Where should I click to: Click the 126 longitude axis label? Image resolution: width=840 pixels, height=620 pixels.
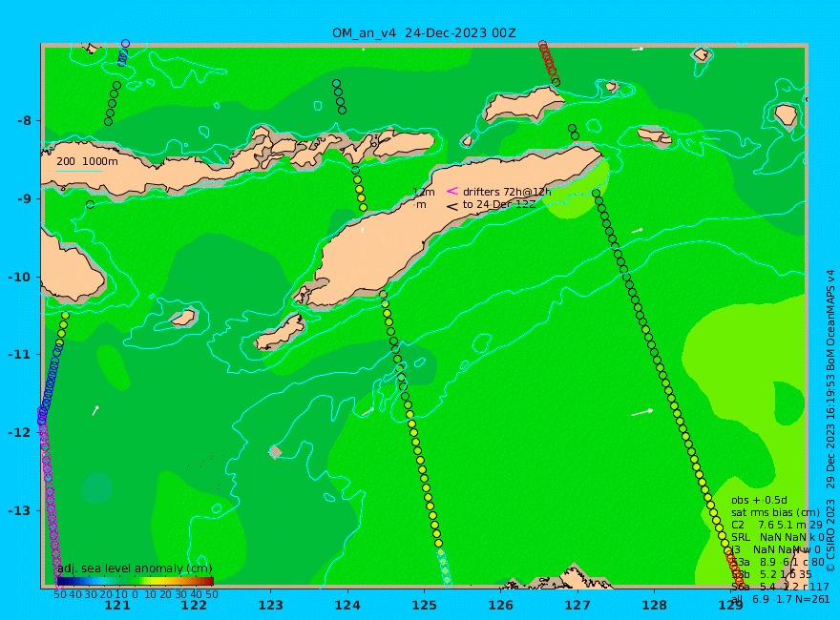501,606
